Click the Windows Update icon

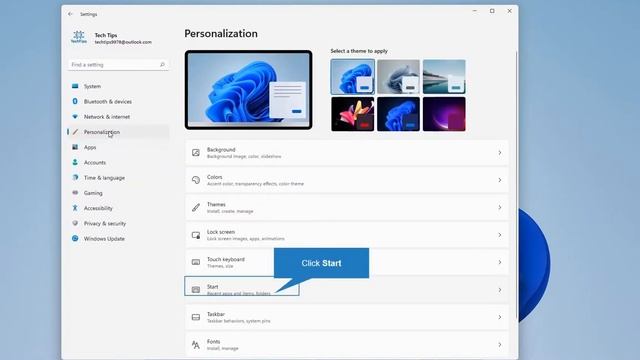click(x=75, y=238)
